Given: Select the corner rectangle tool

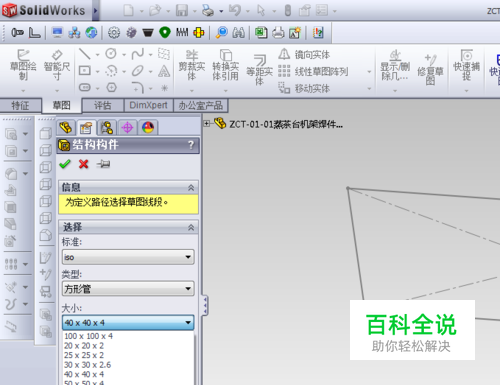Looking at the screenshot, I should click(84, 71).
